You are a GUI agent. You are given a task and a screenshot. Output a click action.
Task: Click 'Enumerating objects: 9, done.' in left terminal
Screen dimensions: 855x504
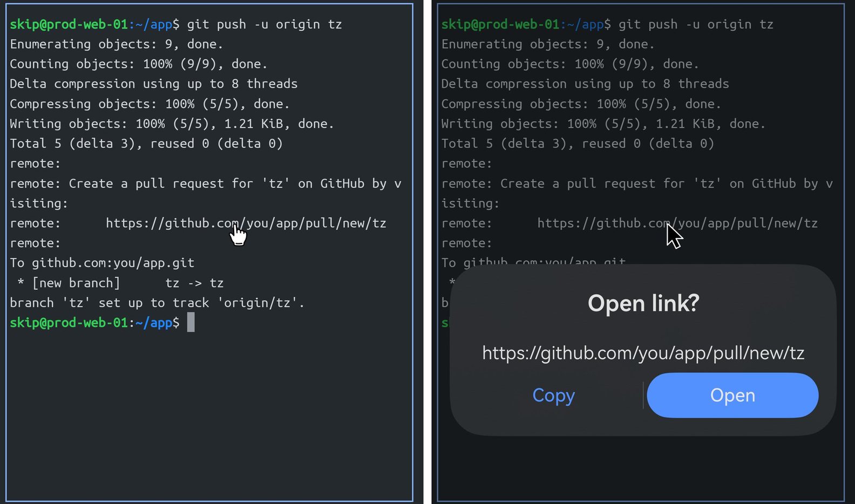117,44
